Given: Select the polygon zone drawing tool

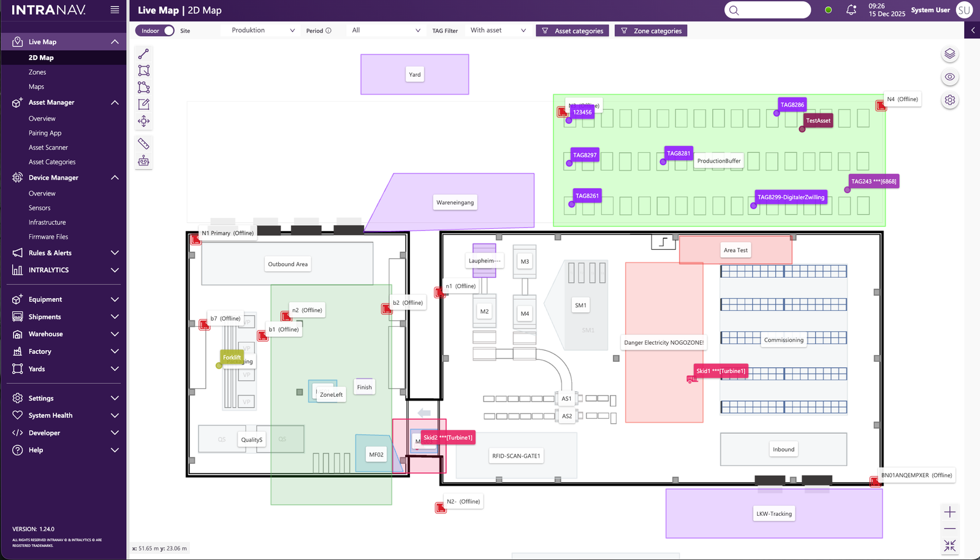Looking at the screenshot, I should pyautogui.click(x=143, y=87).
